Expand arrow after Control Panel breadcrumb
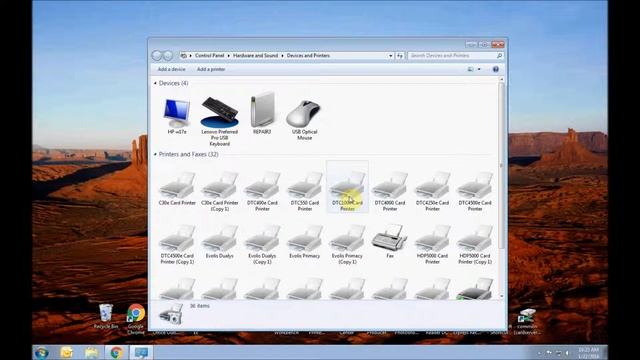 pyautogui.click(x=229, y=56)
